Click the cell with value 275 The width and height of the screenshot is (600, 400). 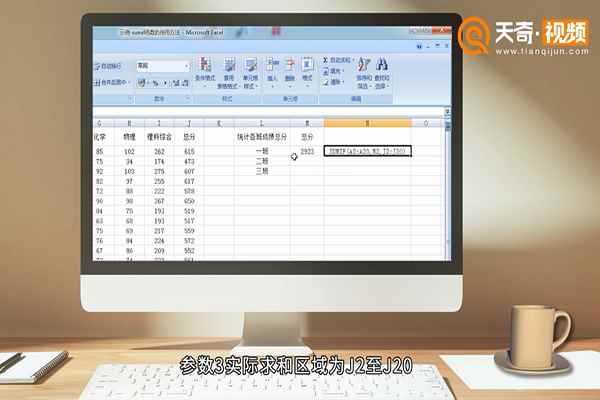[159, 171]
